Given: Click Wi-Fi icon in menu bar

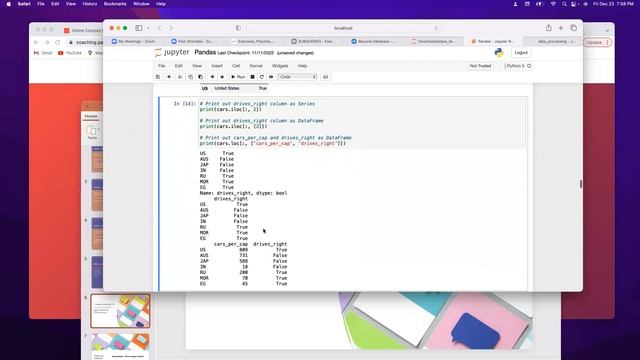Looking at the screenshot, I should tap(553, 4).
